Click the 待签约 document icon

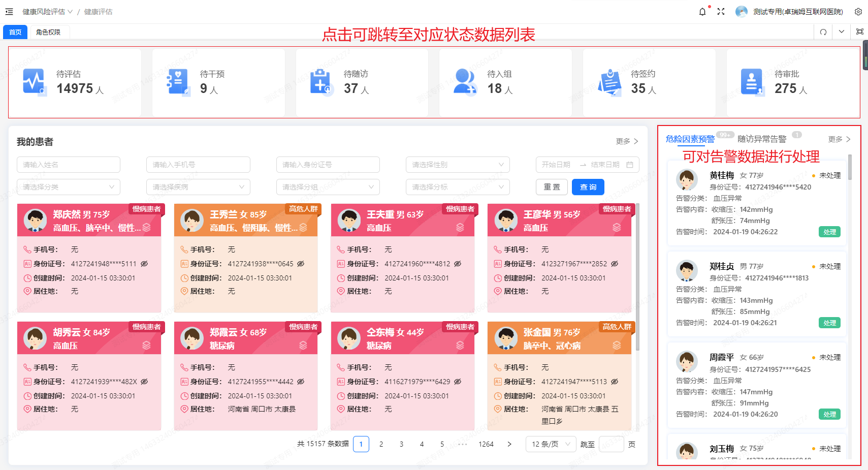click(x=609, y=82)
